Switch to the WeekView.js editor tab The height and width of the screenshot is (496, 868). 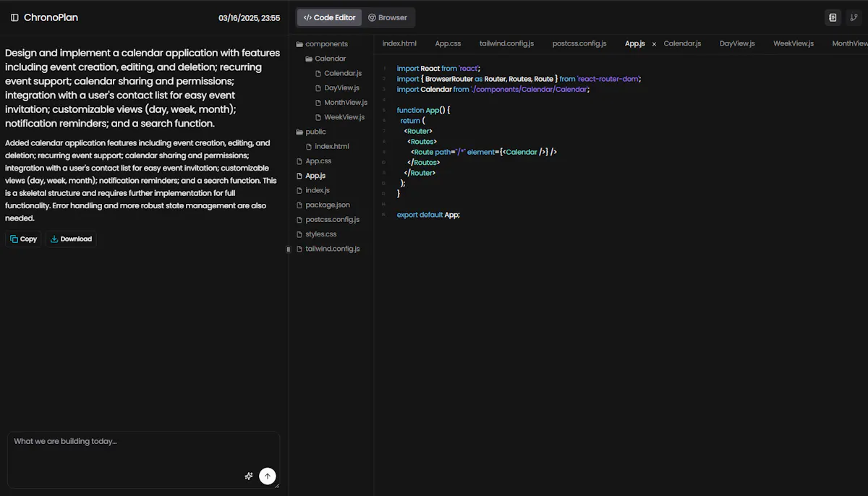point(793,43)
